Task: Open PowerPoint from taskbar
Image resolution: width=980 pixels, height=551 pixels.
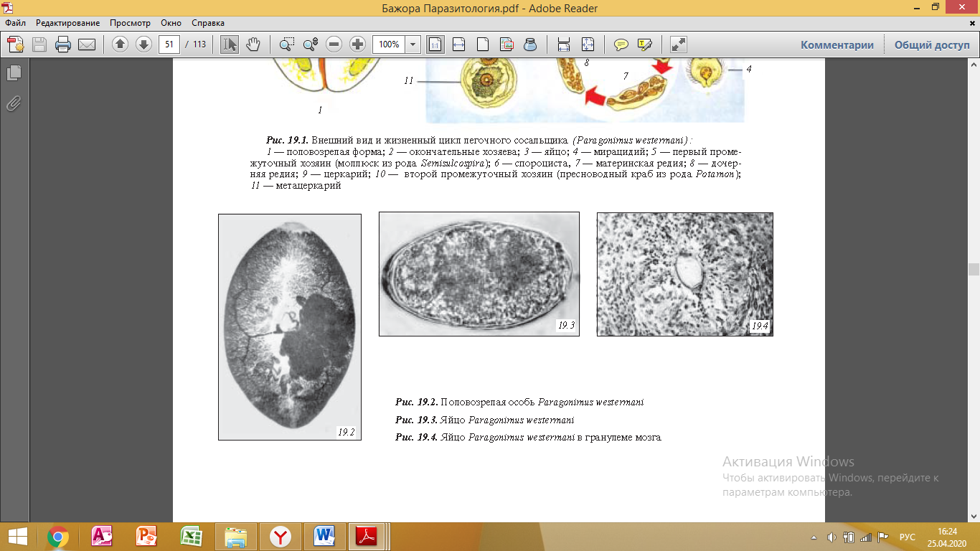Action: 146,537
